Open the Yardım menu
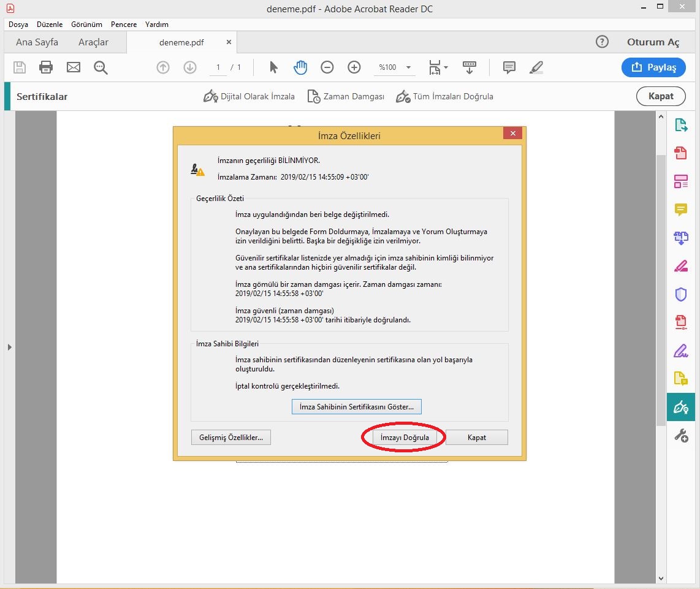Viewport: 700px width, 589px height. (x=157, y=25)
